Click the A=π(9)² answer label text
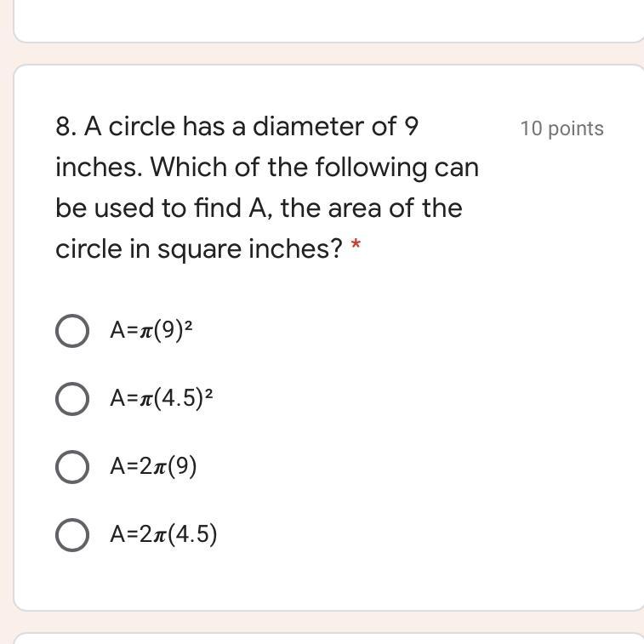The width and height of the screenshot is (644, 644). 151,330
